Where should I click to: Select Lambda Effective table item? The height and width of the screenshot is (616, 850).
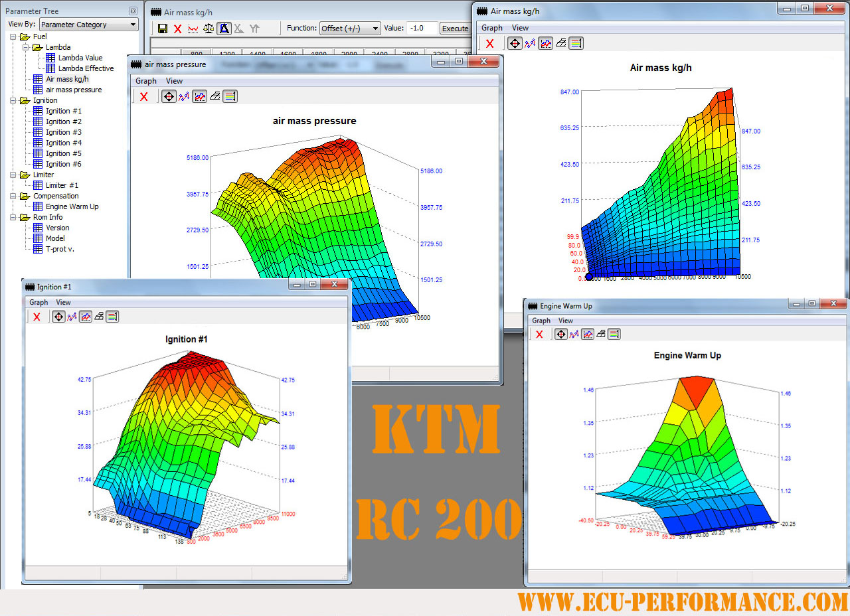coord(86,68)
